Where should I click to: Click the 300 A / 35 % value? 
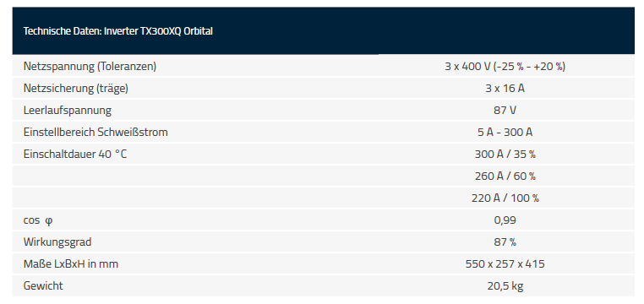[x=505, y=155]
